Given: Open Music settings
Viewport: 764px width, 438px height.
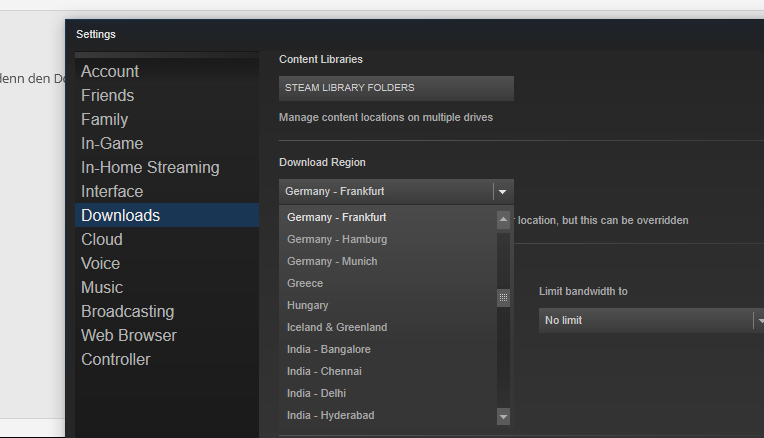Looking at the screenshot, I should click(167, 287).
